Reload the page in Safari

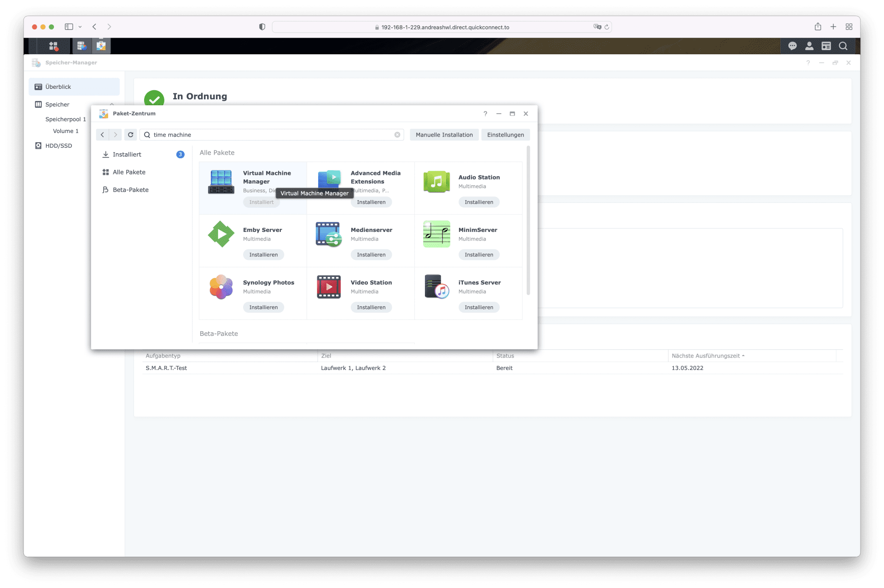point(607,27)
